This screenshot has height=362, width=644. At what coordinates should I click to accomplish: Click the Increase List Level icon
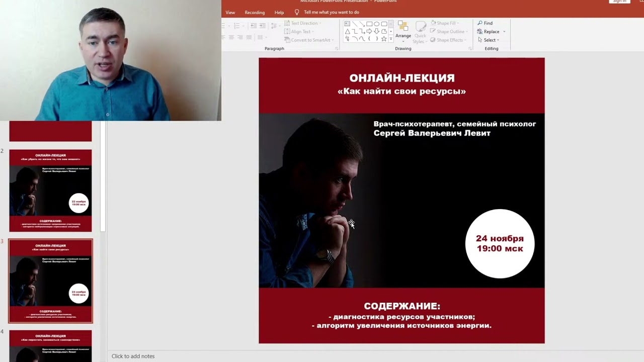click(262, 25)
